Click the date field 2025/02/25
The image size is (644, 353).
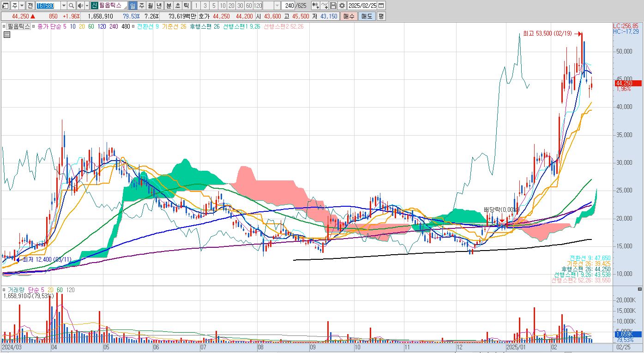point(362,6)
